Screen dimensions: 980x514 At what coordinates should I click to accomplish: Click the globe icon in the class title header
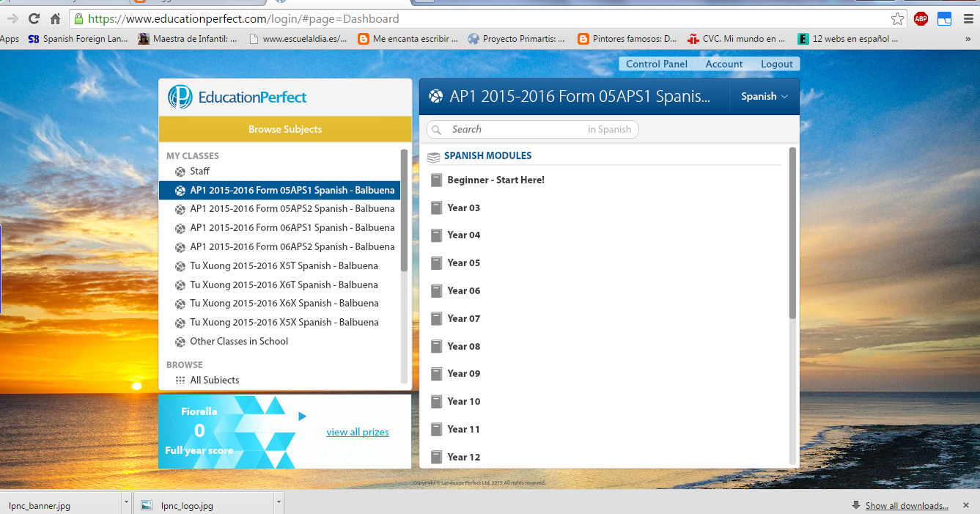tap(436, 96)
